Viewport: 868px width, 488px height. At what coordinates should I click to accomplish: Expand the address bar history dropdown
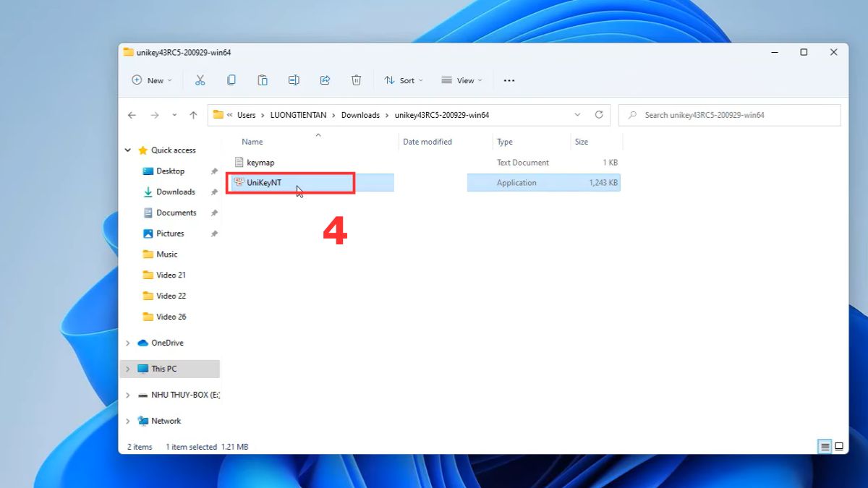pyautogui.click(x=577, y=115)
